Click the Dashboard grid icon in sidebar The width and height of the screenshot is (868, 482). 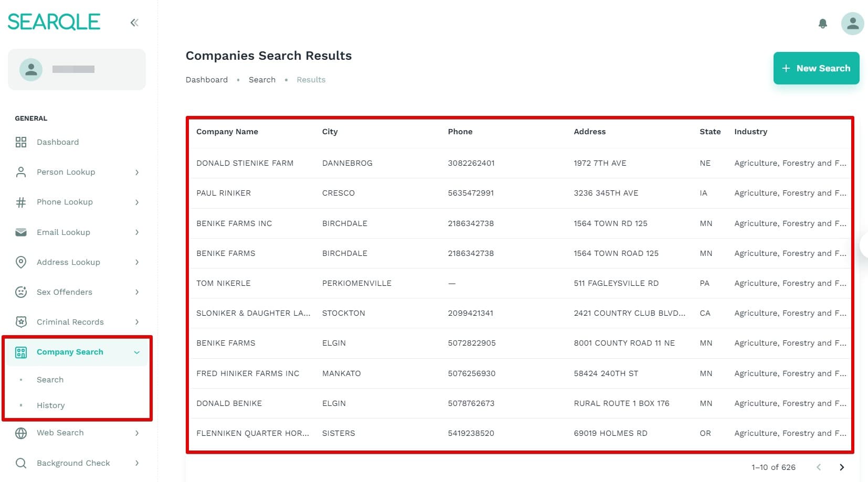(x=21, y=142)
